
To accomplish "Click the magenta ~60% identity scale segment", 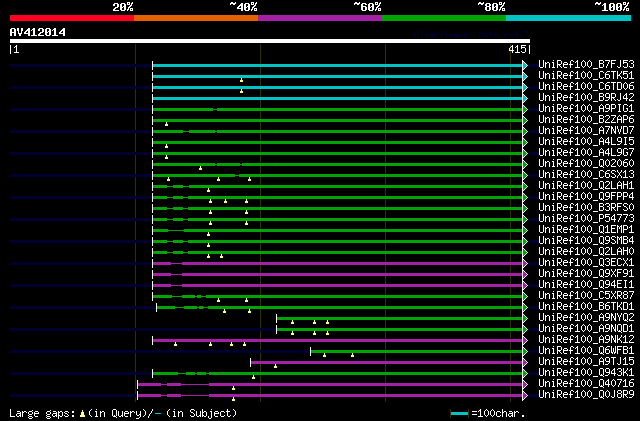I will [x=320, y=18].
